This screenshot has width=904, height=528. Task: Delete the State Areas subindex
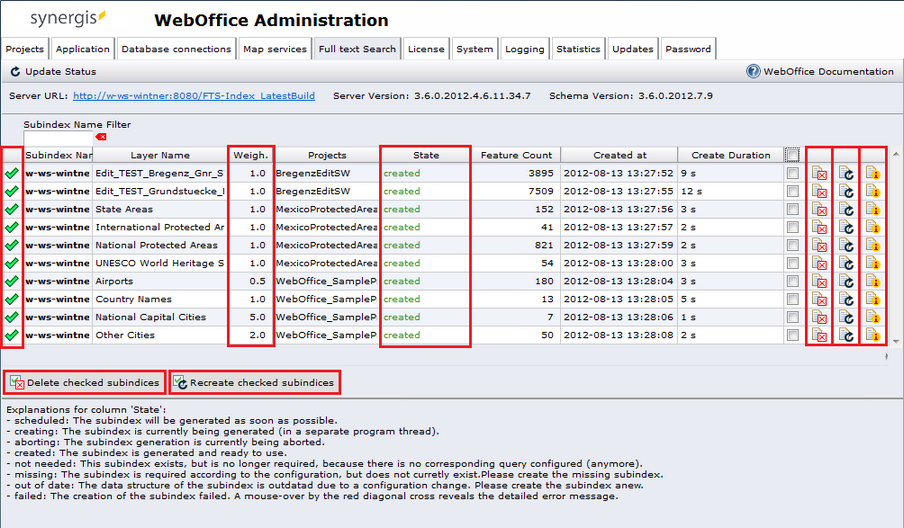[x=819, y=209]
